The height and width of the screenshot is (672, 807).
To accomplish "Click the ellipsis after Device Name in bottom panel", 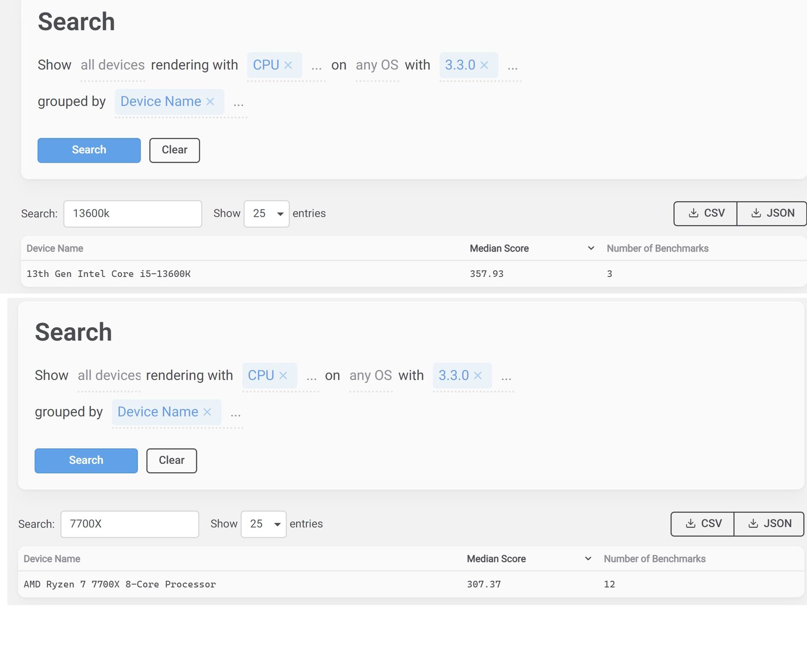I will point(236,414).
